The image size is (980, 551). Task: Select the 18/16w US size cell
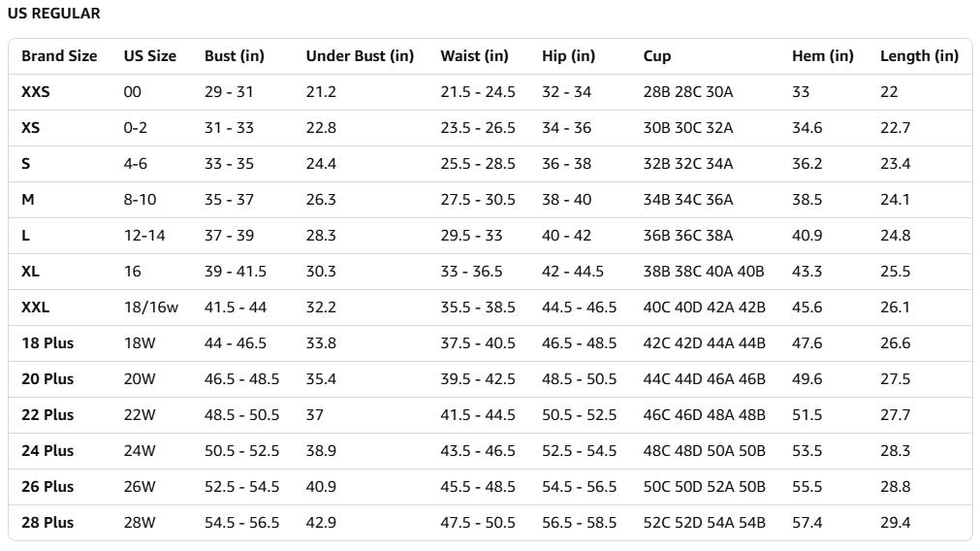click(151, 308)
